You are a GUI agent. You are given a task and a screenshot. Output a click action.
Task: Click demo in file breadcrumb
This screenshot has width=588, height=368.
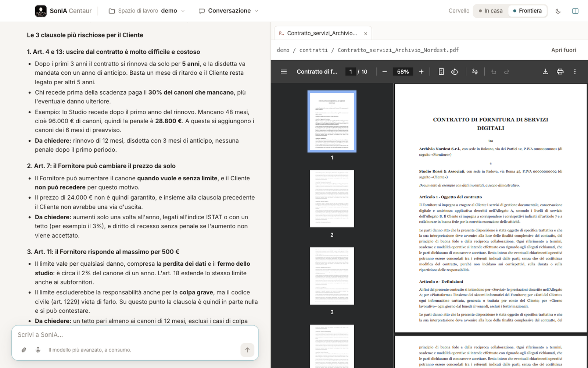[283, 50]
